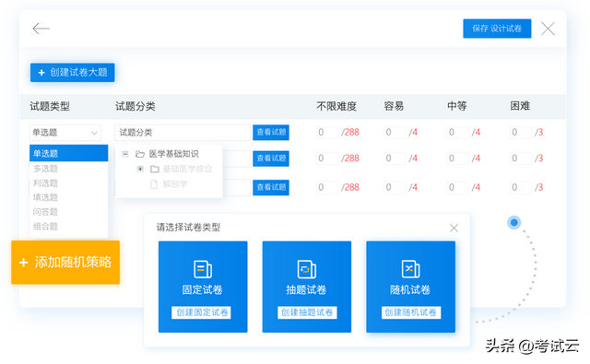Click the 创建试卷大题 button
This screenshot has width=590, height=364.
point(73,72)
